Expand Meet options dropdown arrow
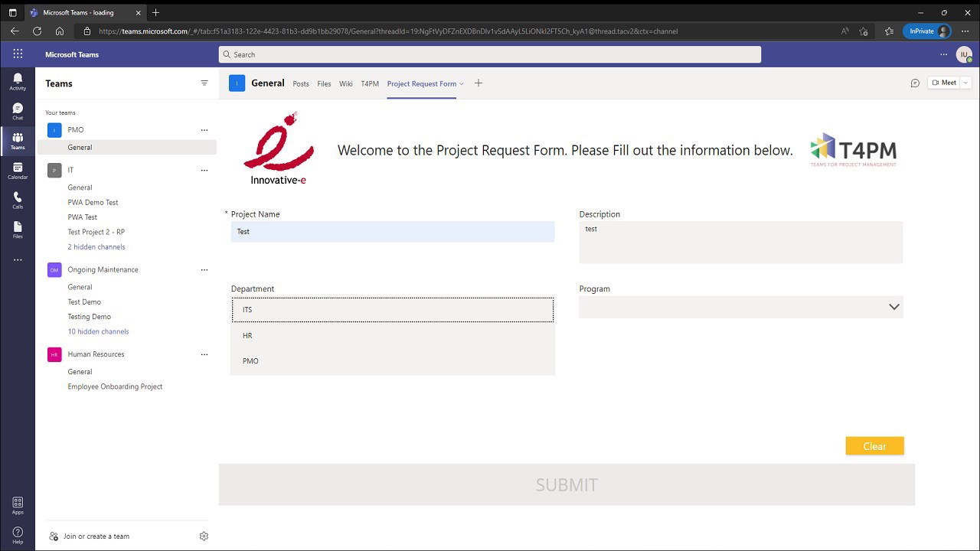This screenshot has width=980, height=551. (965, 83)
